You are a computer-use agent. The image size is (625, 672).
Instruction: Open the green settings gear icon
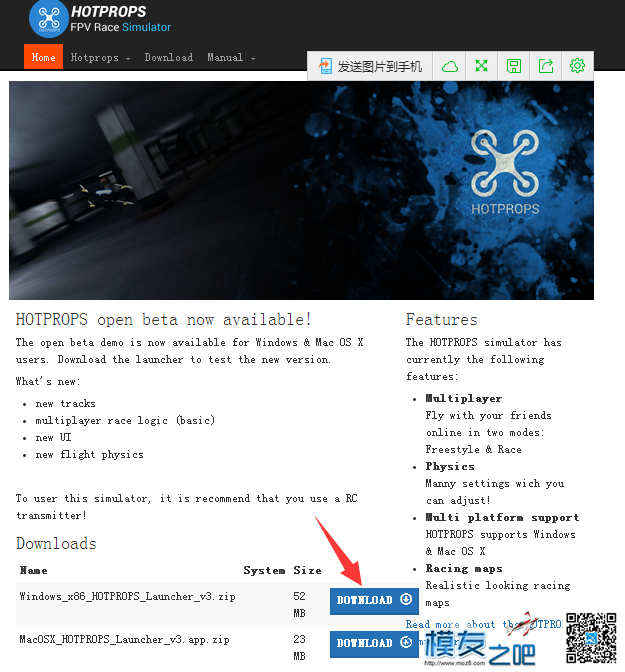coord(577,66)
